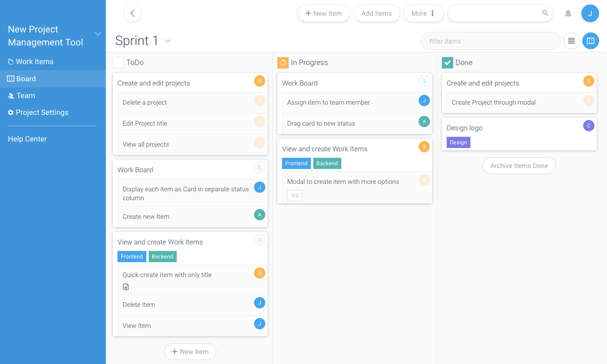Image resolution: width=607 pixels, height=364 pixels.
Task: Open the More options menu
Action: [423, 13]
